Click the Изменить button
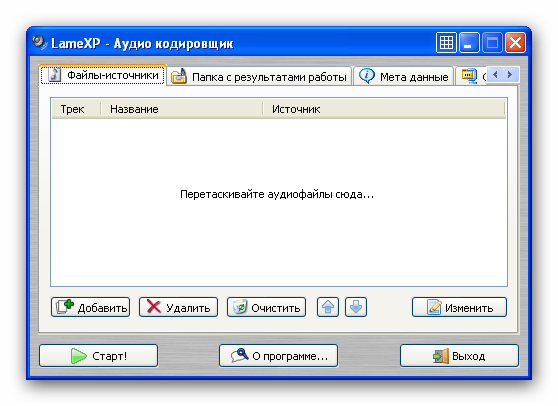This screenshot has height=406, width=558. click(459, 307)
